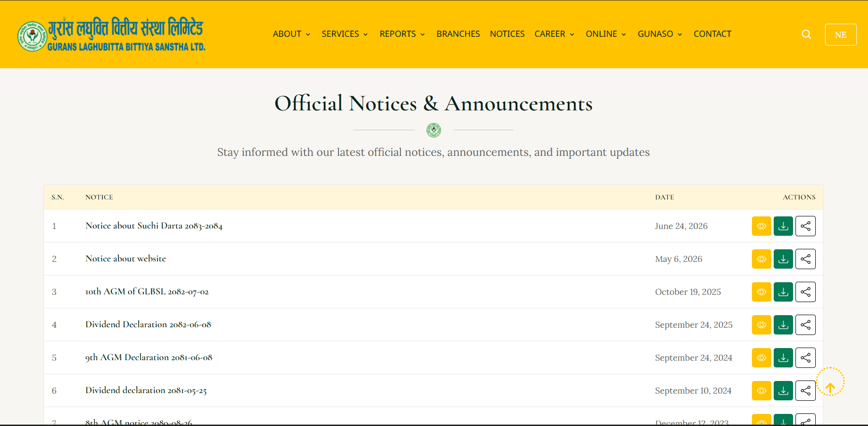868x426 pixels.
Task: Share Dividend declaration 2081-05-25 notice
Action: [x=805, y=391]
